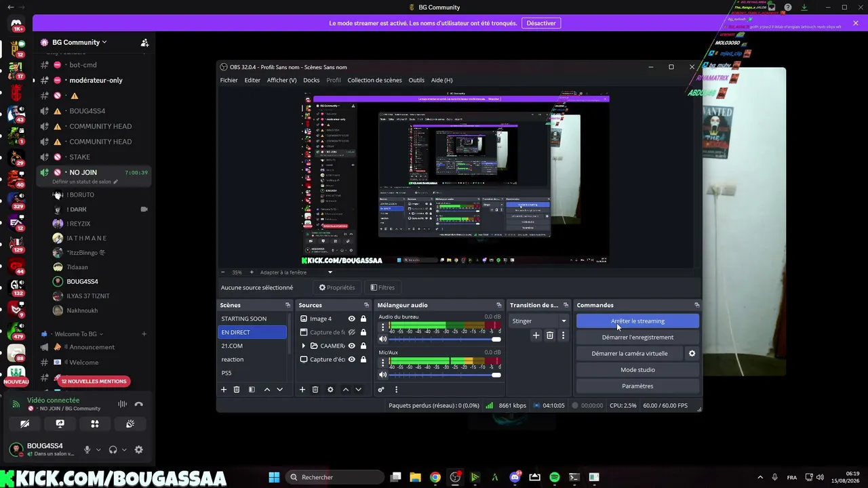Deafen Discord headphones

[113, 449]
